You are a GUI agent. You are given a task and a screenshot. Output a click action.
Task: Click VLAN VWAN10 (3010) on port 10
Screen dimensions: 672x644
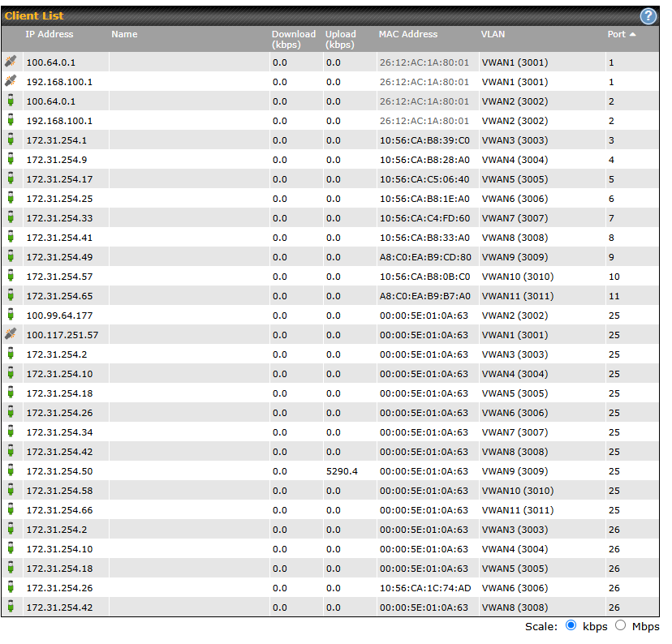[x=518, y=277]
